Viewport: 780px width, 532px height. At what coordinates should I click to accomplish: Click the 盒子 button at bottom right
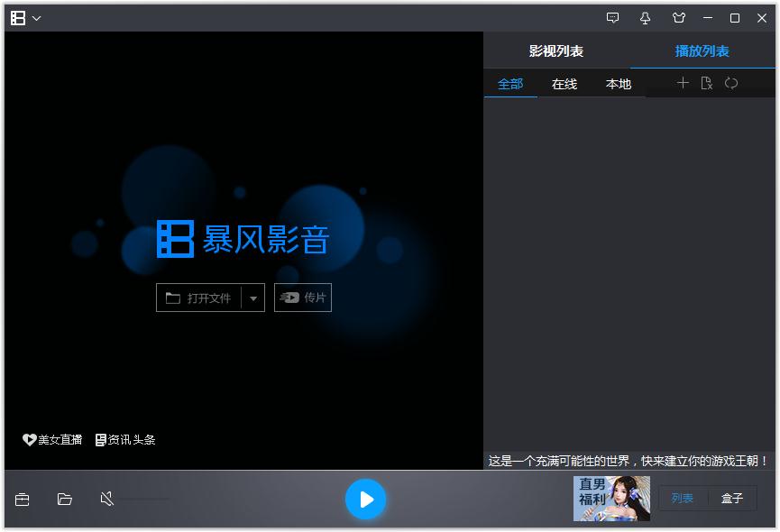coord(735,498)
